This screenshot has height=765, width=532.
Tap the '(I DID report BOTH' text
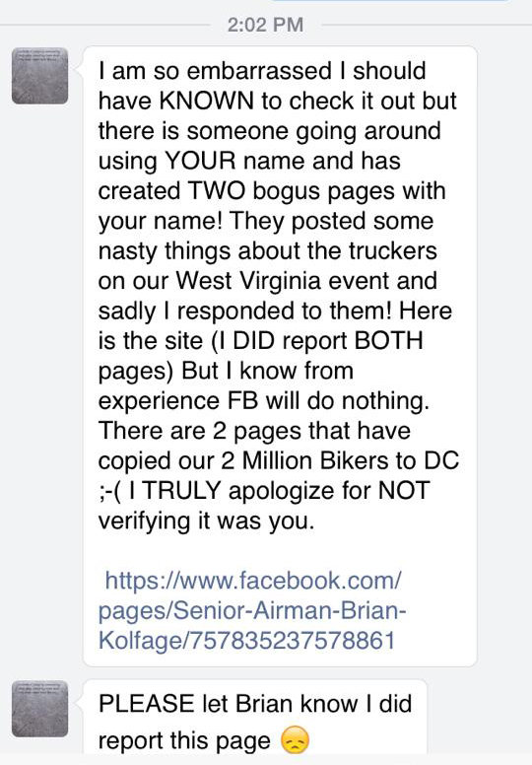pos(317,341)
